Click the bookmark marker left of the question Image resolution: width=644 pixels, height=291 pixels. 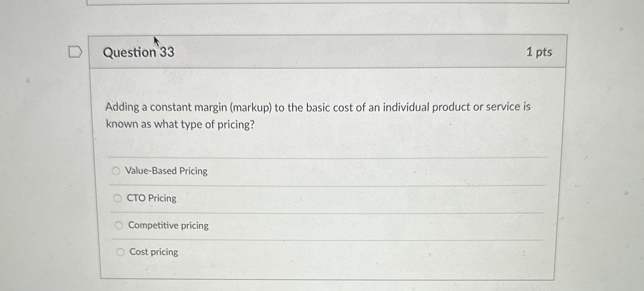click(75, 52)
